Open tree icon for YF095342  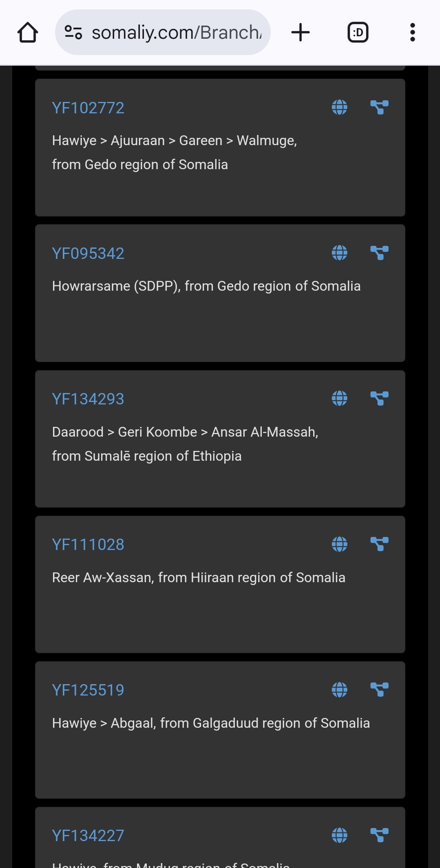(379, 253)
